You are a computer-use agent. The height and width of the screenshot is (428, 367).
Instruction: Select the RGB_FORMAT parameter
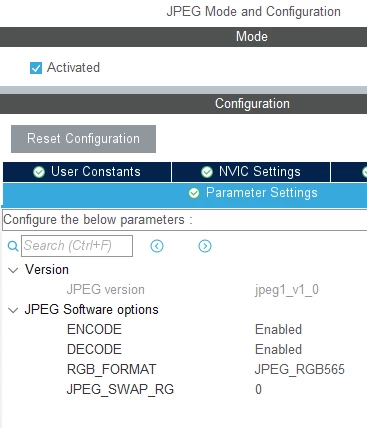pyautogui.click(x=111, y=369)
